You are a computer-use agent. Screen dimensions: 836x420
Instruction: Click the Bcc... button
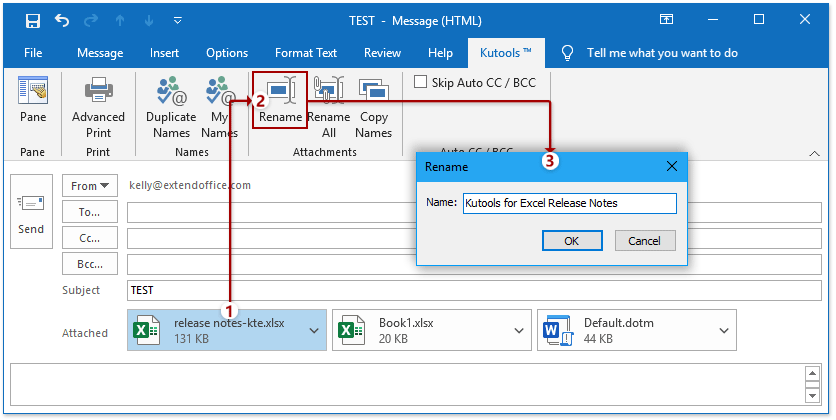(x=90, y=264)
